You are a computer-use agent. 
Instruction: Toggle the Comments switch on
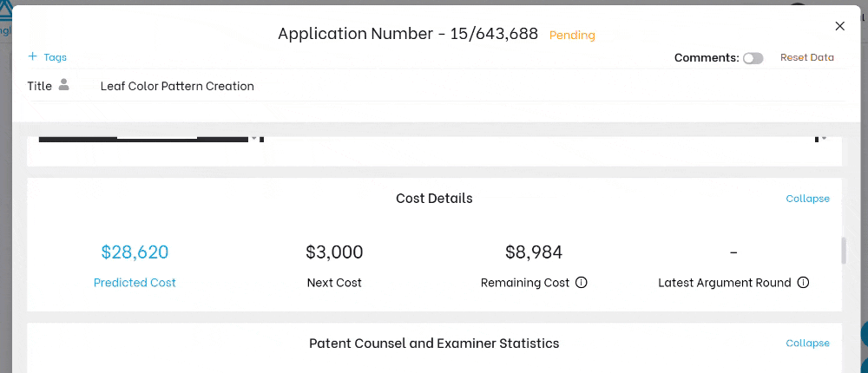pyautogui.click(x=753, y=58)
